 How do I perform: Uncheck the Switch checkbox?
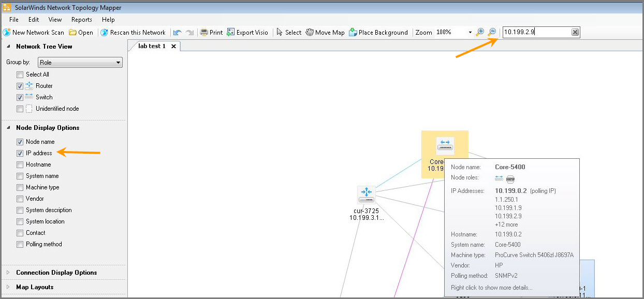click(x=20, y=97)
